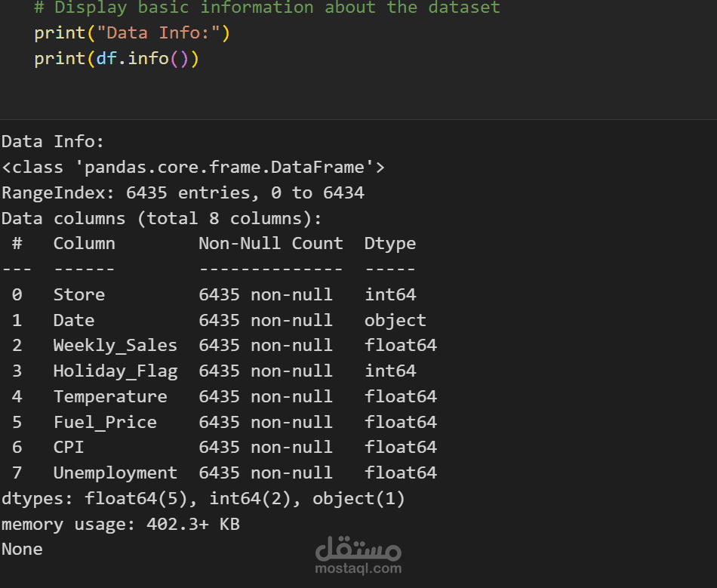Click the Unemployment column name
Viewport: 717px width, 588px height.
pyautogui.click(x=115, y=473)
